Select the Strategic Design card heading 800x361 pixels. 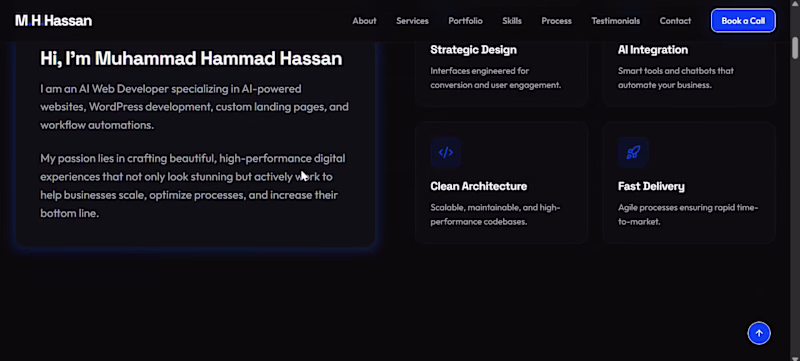(473, 50)
